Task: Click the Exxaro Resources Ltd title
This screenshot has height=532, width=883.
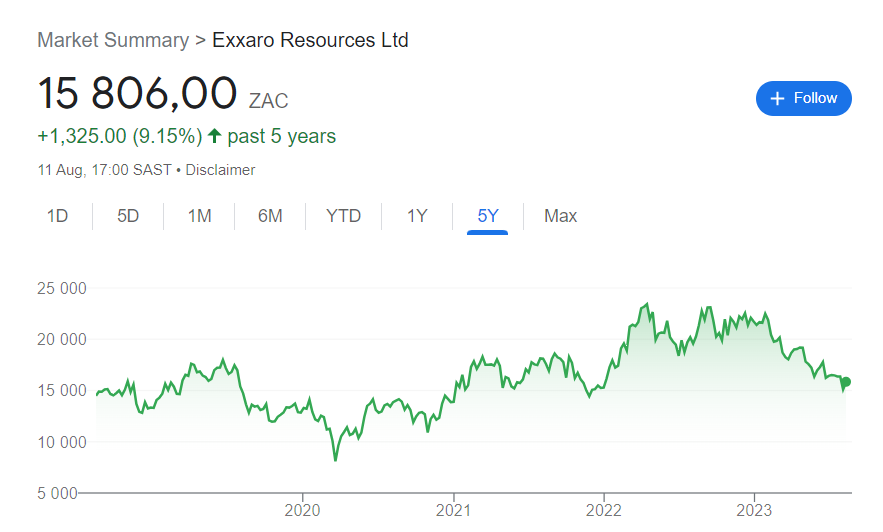Action: click(x=310, y=40)
